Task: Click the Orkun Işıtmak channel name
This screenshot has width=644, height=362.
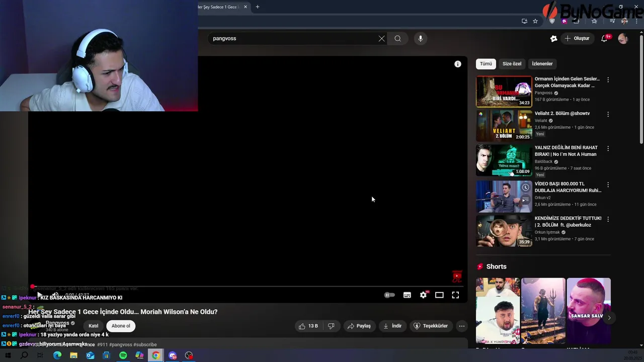Action: click(547, 232)
